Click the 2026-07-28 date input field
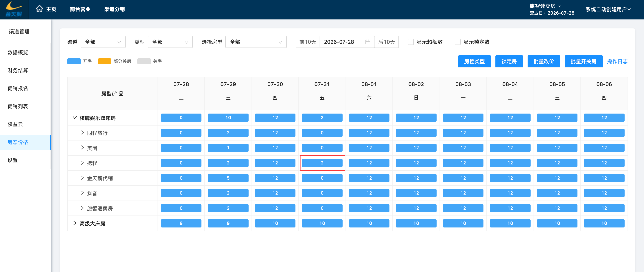This screenshot has width=644, height=272. pos(347,42)
